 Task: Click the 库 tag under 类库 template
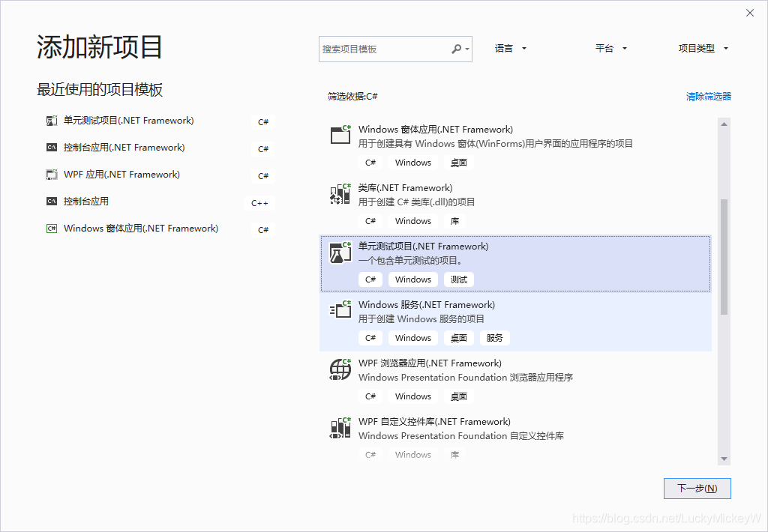point(454,221)
